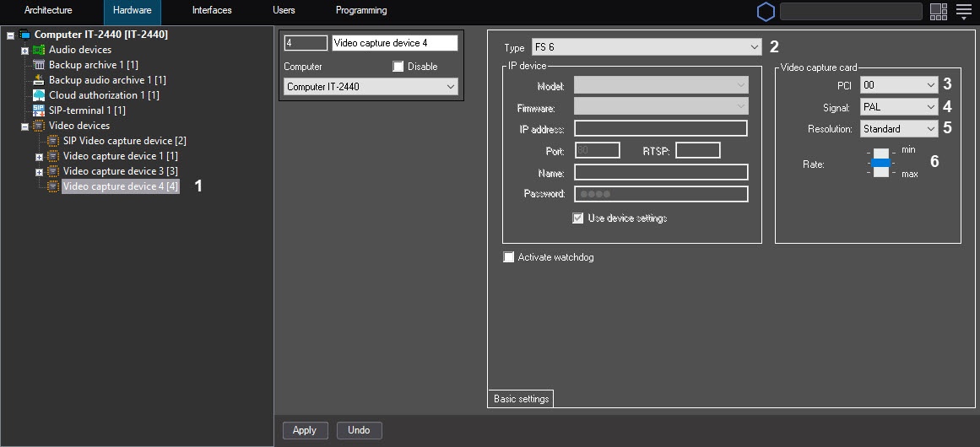Expand Video capture device 3 node
The height and width of the screenshot is (447, 980).
(39, 172)
